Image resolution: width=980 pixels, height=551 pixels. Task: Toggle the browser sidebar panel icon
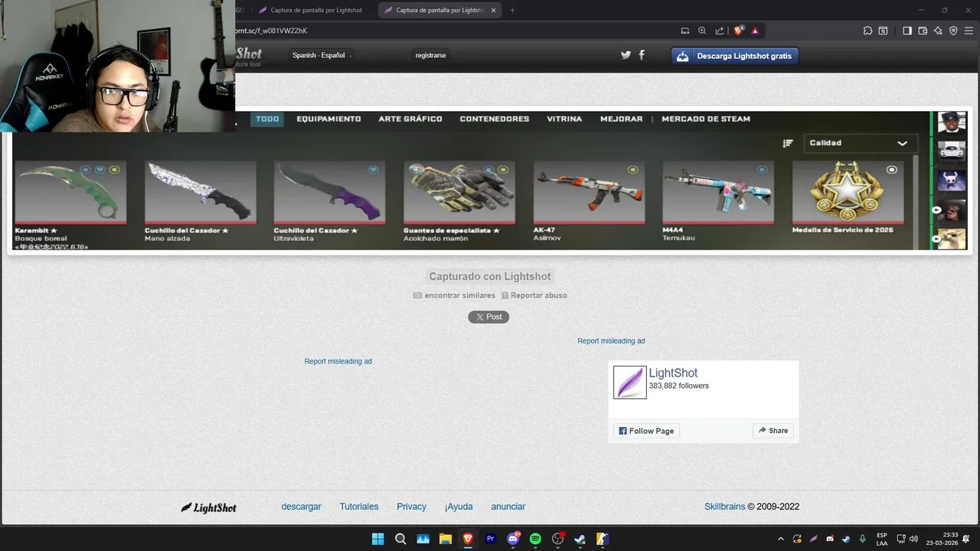[x=907, y=31]
